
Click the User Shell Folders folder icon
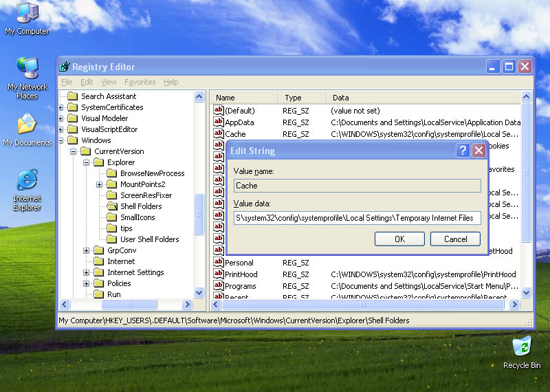point(111,239)
